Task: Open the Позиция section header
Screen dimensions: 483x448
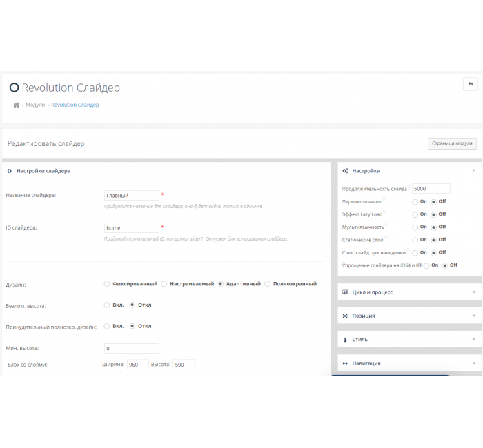Action: (409, 316)
